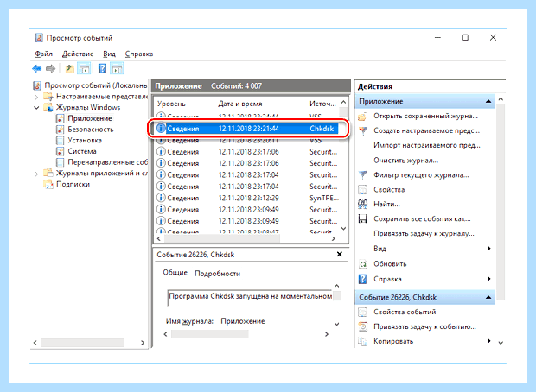Select the Приложение log in the tree

[x=90, y=118]
